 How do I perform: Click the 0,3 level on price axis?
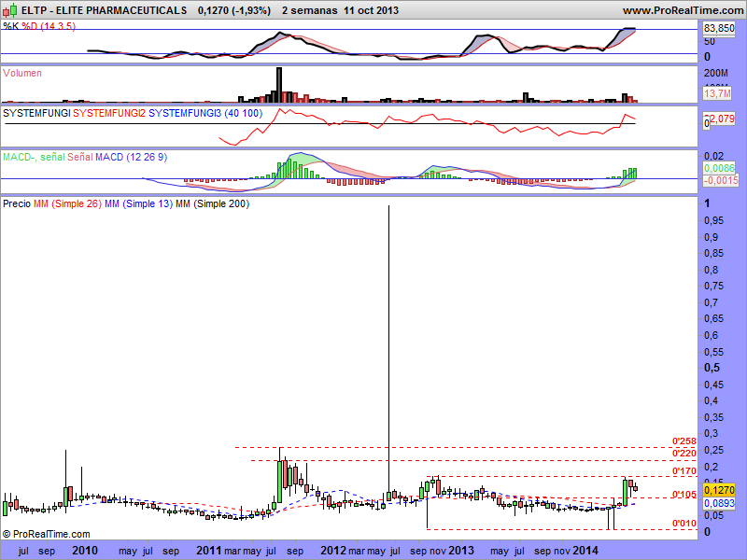tap(712, 433)
